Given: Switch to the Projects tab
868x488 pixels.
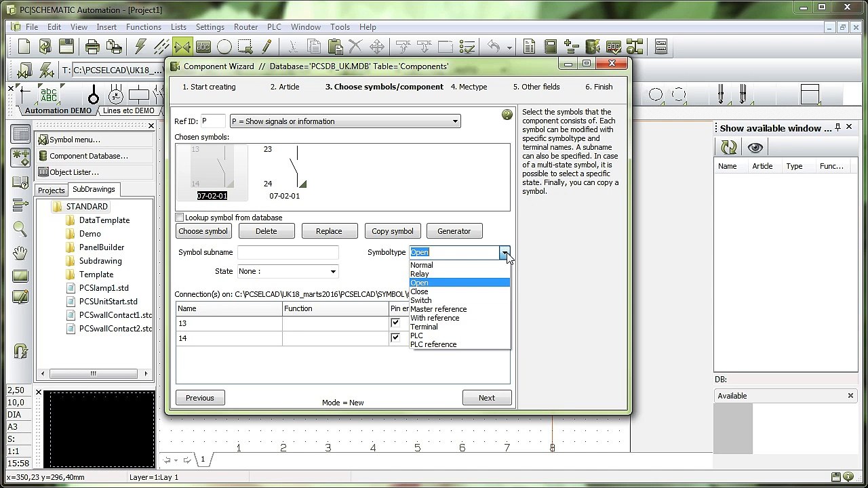Looking at the screenshot, I should [x=51, y=190].
